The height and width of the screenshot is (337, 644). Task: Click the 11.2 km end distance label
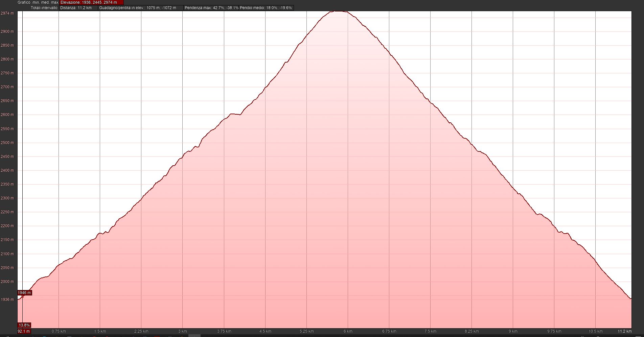click(624, 331)
